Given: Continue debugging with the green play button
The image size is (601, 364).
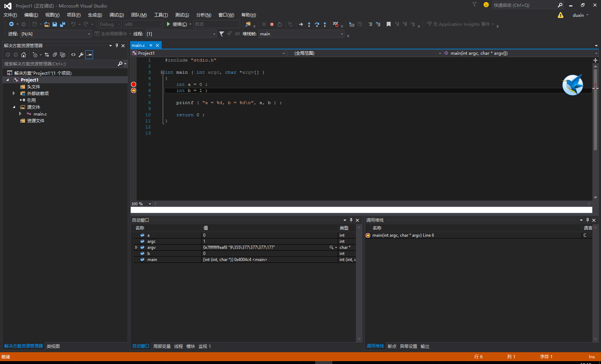Looking at the screenshot, I should (x=168, y=24).
